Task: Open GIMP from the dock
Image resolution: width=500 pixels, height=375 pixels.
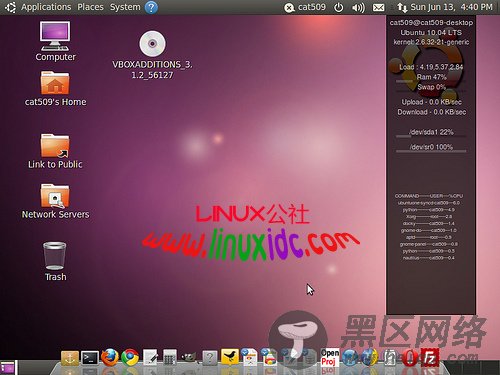Action: tap(189, 358)
